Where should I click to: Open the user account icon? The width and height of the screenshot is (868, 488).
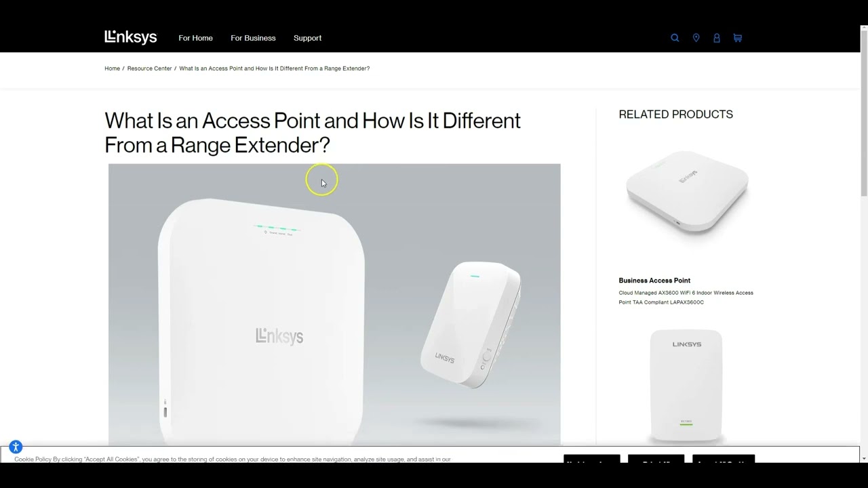coord(717,38)
